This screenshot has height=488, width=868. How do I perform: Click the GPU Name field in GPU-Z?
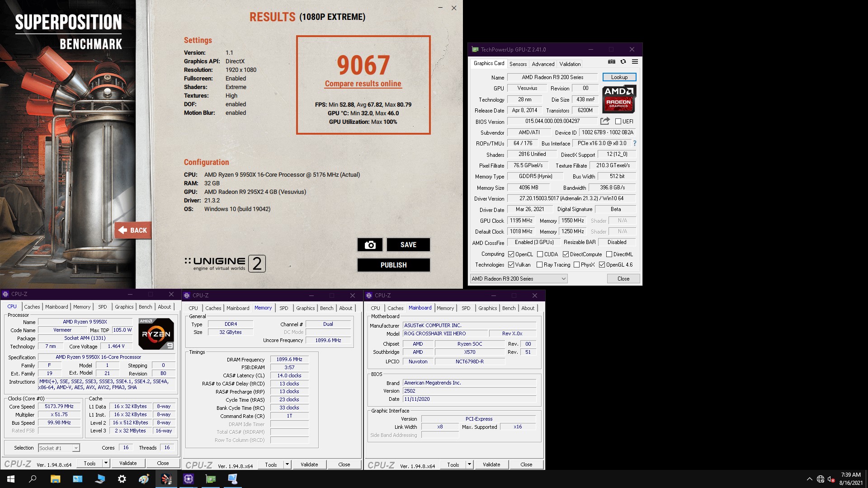tap(552, 77)
